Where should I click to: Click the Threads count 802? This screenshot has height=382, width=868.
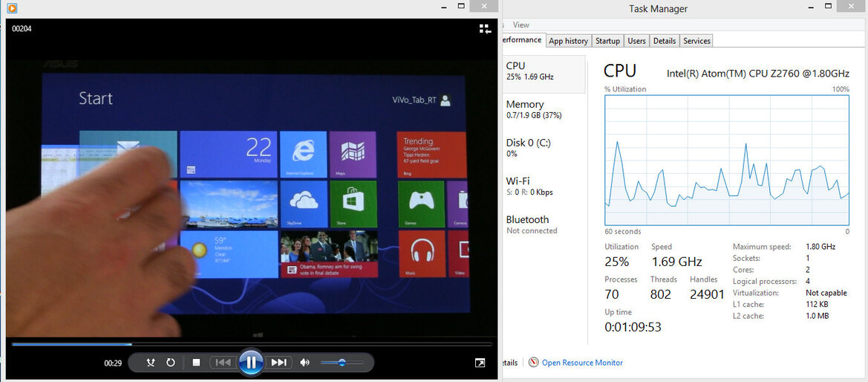click(x=660, y=294)
